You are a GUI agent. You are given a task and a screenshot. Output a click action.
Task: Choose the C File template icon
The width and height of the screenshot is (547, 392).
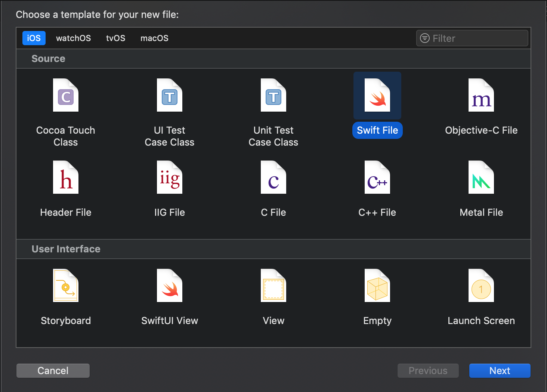click(273, 177)
